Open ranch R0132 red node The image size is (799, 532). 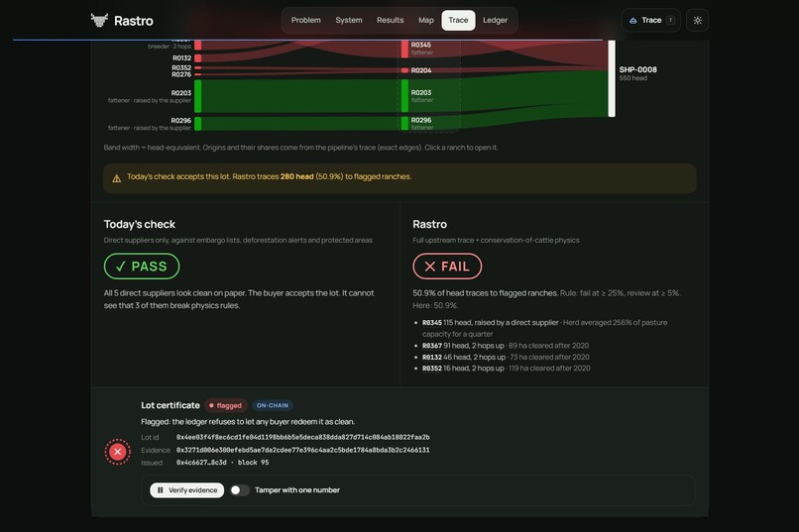(197, 58)
